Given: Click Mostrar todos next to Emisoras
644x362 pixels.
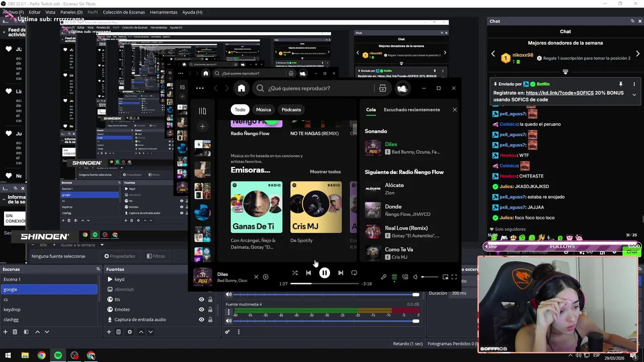Looking at the screenshot, I should tap(325, 172).
